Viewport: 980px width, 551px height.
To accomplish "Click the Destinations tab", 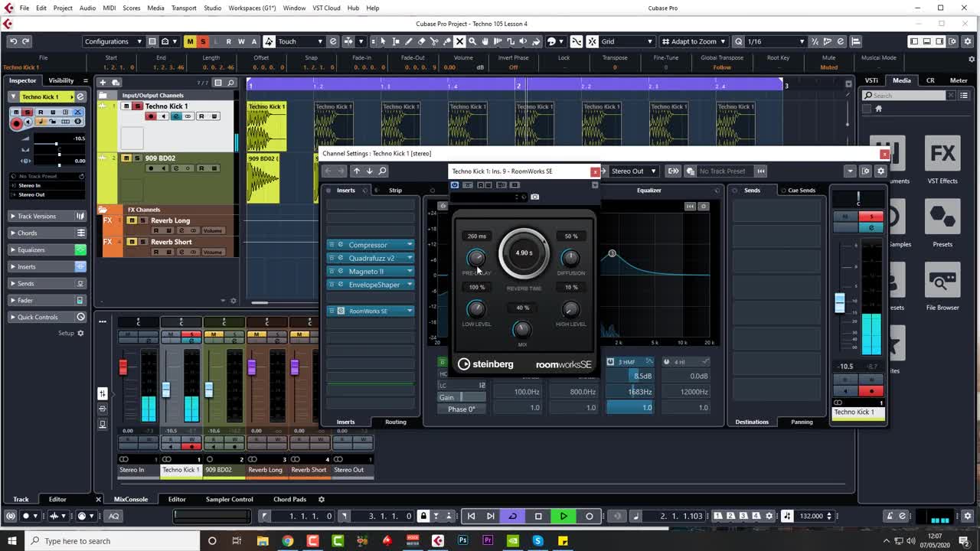I will coord(752,422).
